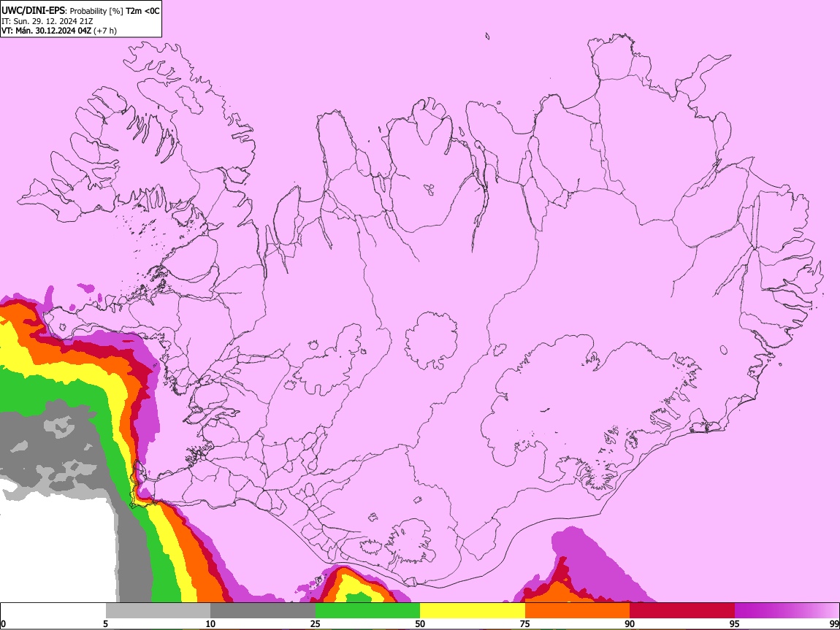Click the legend value '75'
The image size is (840, 630).
pos(525,623)
